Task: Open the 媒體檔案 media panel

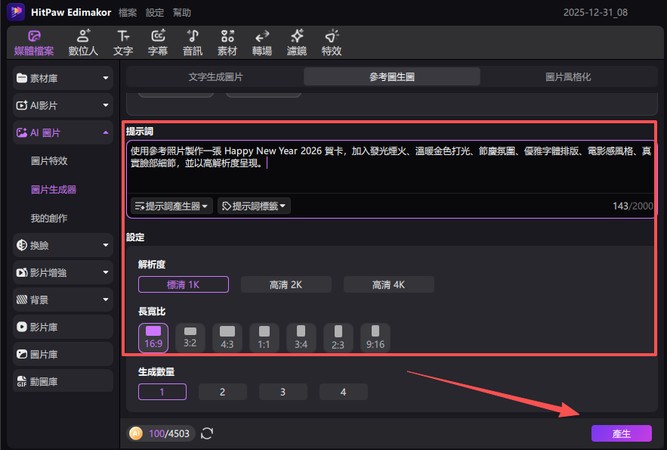Action: [x=34, y=43]
